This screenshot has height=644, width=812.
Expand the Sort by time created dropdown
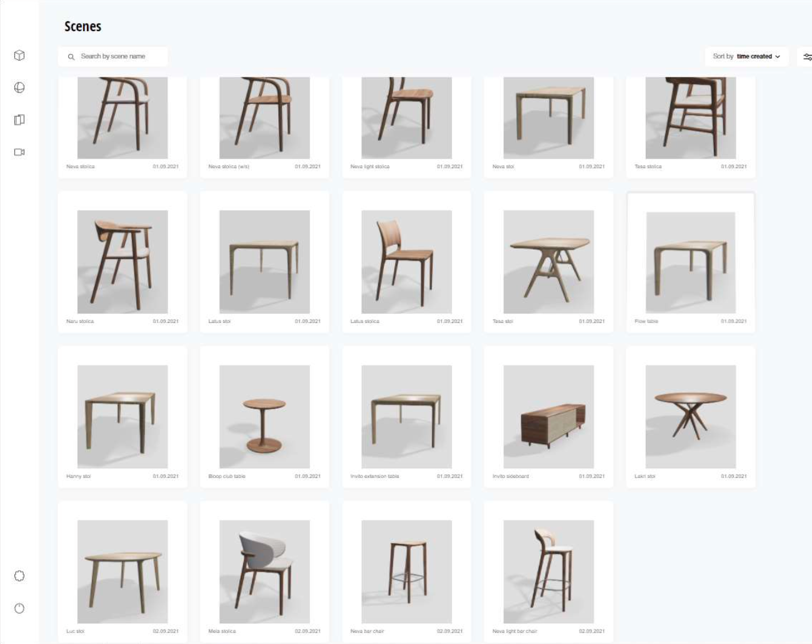click(746, 56)
